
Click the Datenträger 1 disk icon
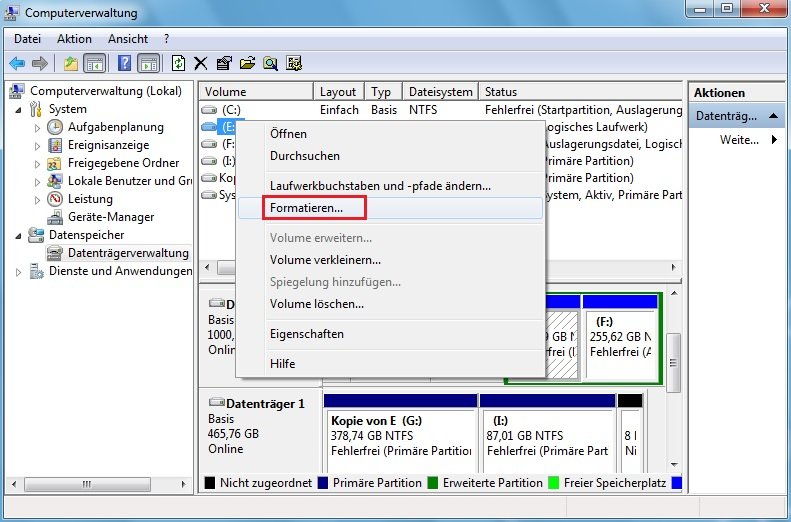216,403
